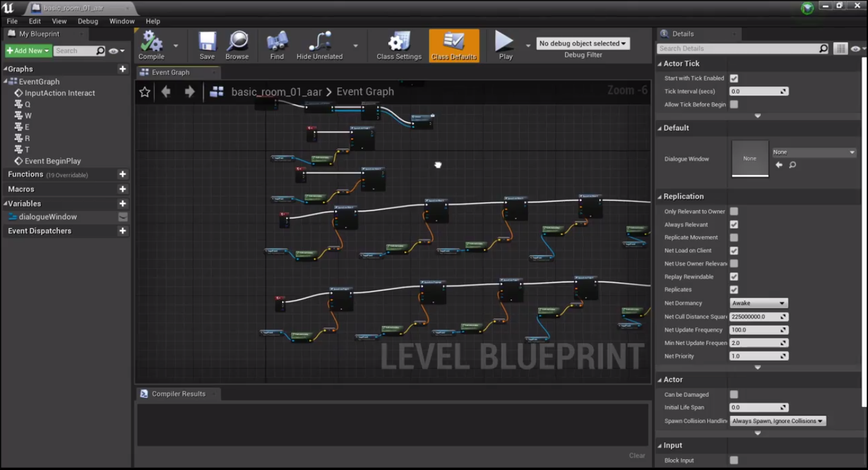Collapse the Actor Tick section

coord(660,64)
